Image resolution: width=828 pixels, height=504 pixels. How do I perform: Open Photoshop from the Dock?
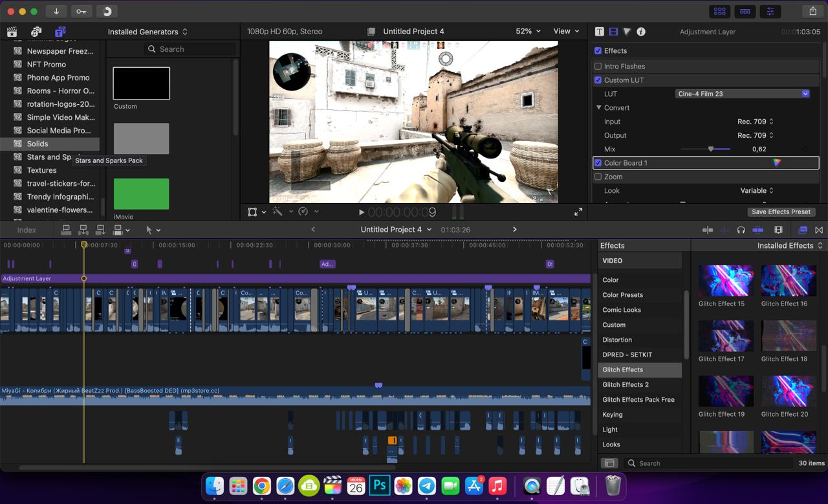pyautogui.click(x=380, y=485)
